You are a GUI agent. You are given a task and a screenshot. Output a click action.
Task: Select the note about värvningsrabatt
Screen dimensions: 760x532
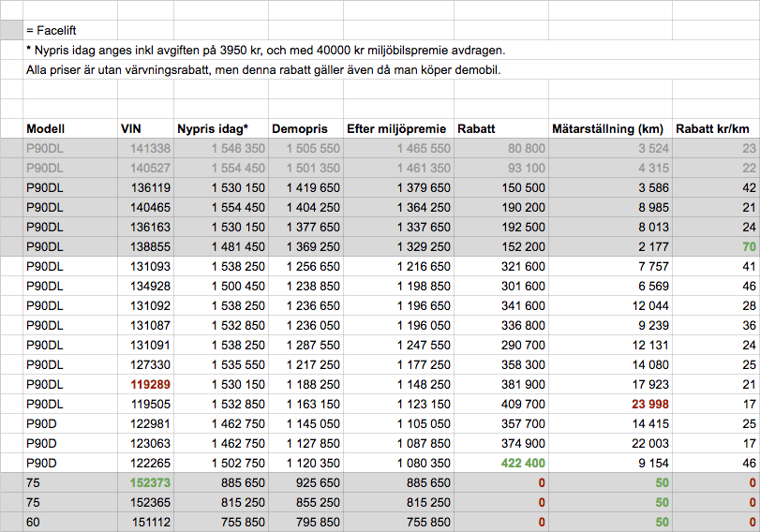263,69
